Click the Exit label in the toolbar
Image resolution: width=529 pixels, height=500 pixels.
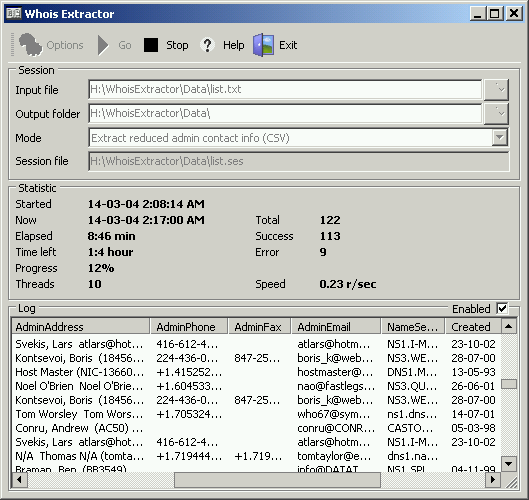(288, 45)
